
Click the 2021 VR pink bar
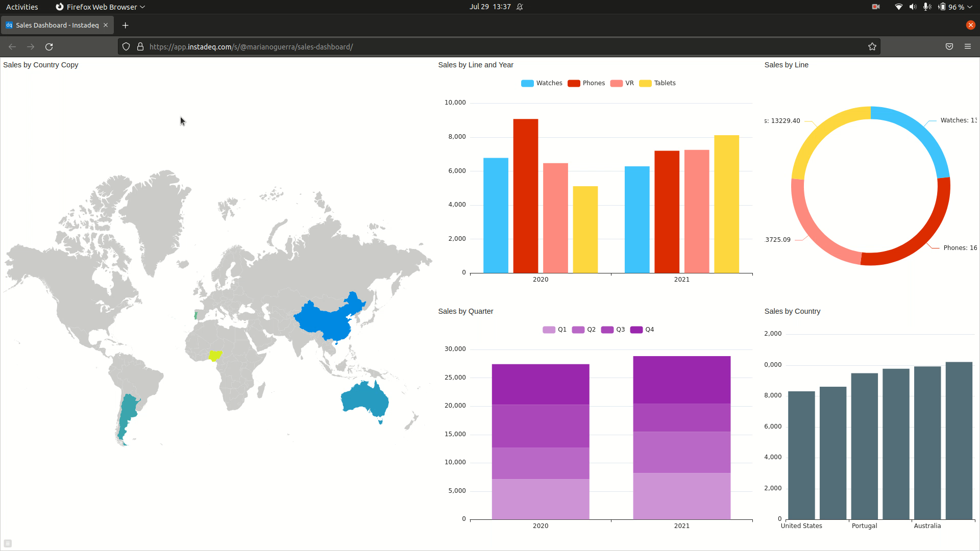(x=697, y=211)
